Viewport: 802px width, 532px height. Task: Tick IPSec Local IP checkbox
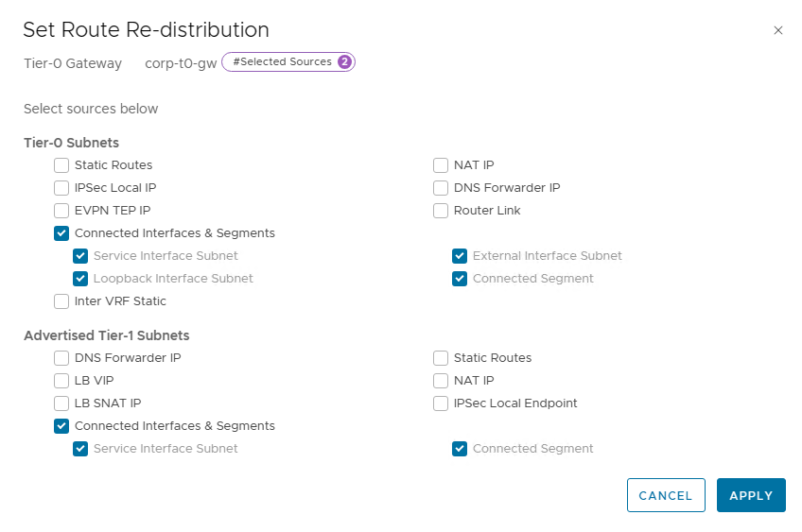pyautogui.click(x=61, y=187)
